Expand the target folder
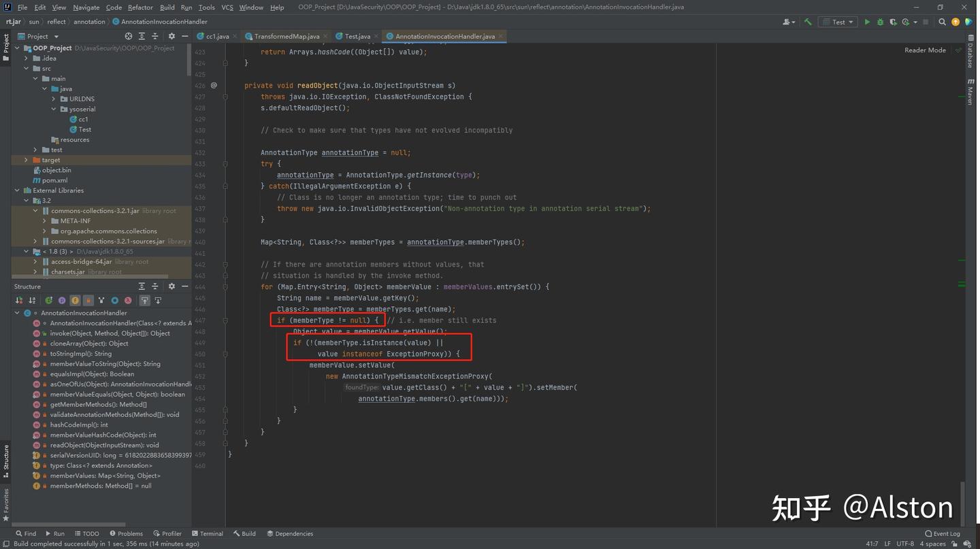This screenshot has height=549, width=980. [27, 160]
